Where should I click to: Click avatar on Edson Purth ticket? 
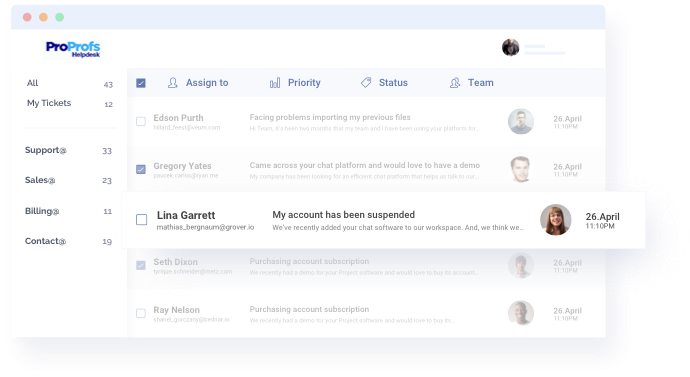click(521, 121)
